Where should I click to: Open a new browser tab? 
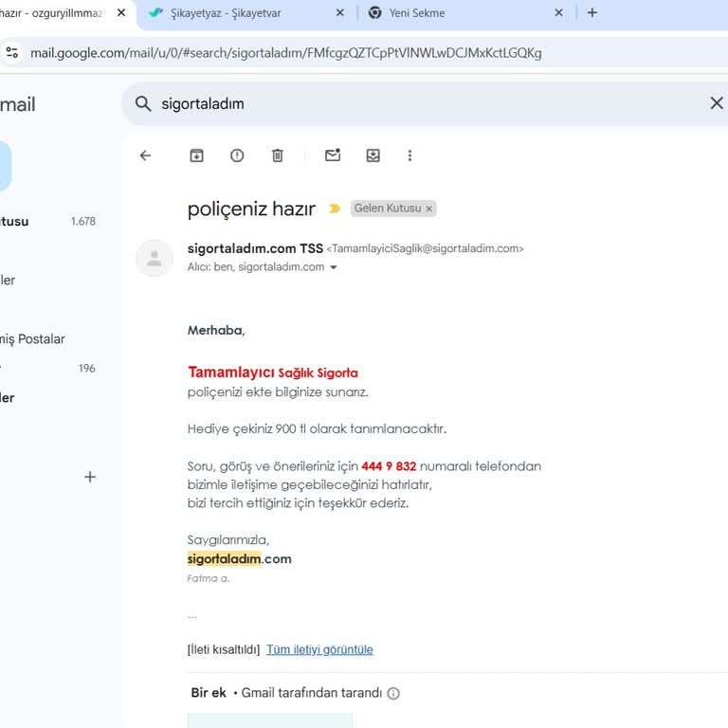pyautogui.click(x=591, y=12)
